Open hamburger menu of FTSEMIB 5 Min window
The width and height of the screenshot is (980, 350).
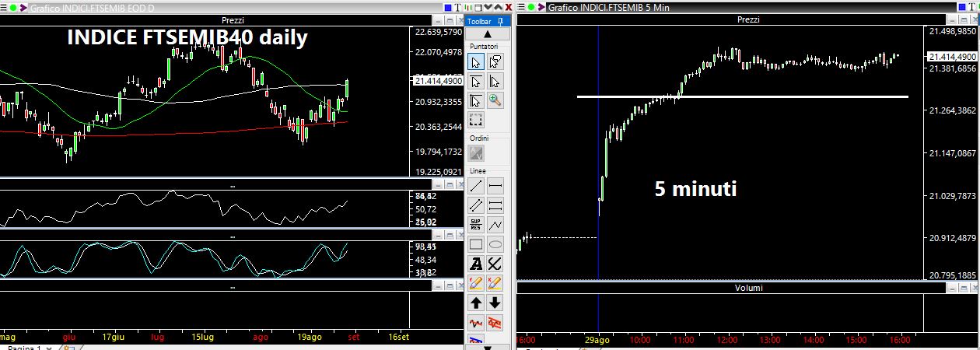tap(523, 8)
